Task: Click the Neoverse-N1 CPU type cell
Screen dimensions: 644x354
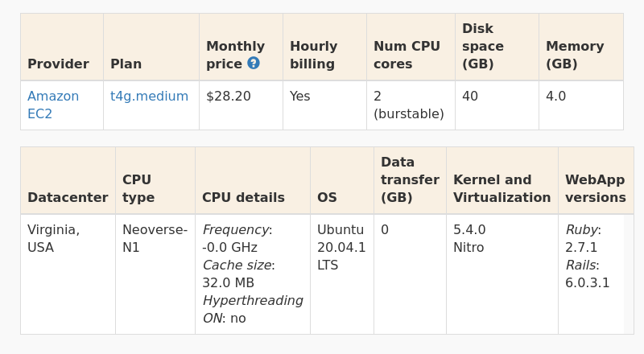Action: click(155, 239)
